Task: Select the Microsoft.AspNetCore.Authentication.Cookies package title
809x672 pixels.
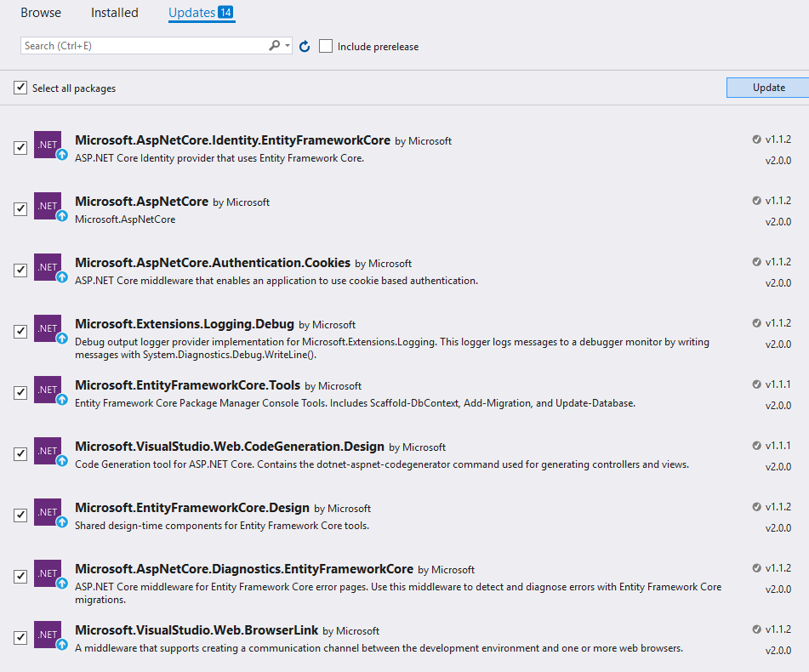Action: (x=213, y=263)
